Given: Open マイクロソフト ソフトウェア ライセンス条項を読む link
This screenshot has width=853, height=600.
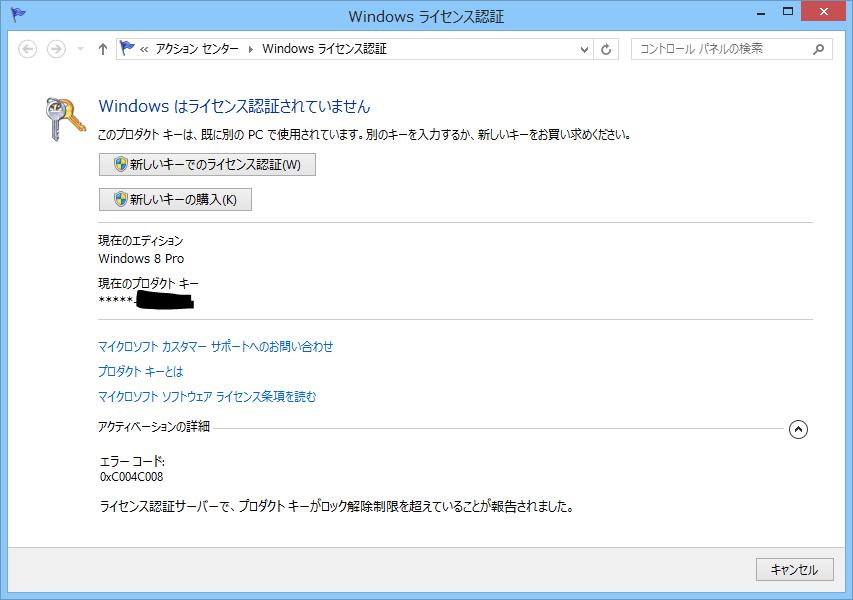Looking at the screenshot, I should pos(207,397).
